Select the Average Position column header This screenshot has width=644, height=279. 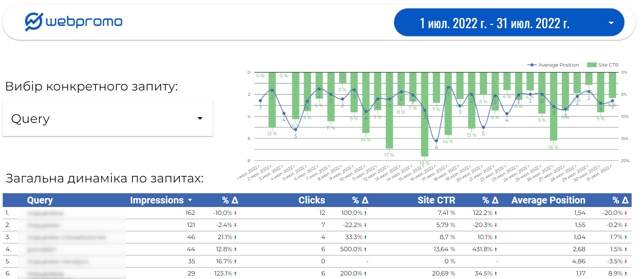tap(548, 200)
